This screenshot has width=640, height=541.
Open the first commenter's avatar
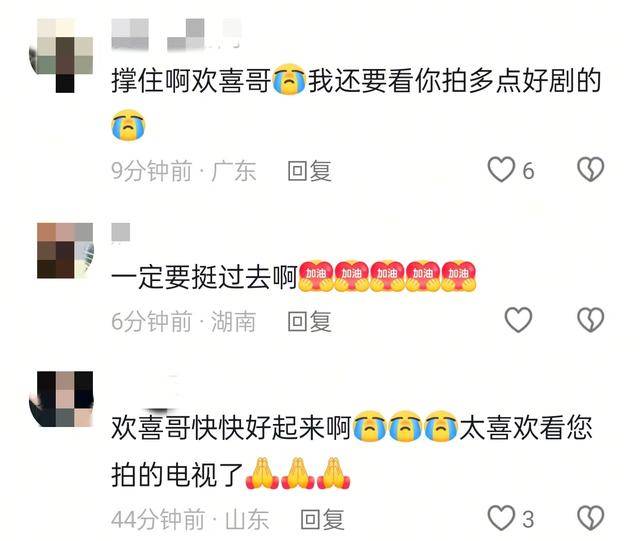pyautogui.click(x=61, y=56)
